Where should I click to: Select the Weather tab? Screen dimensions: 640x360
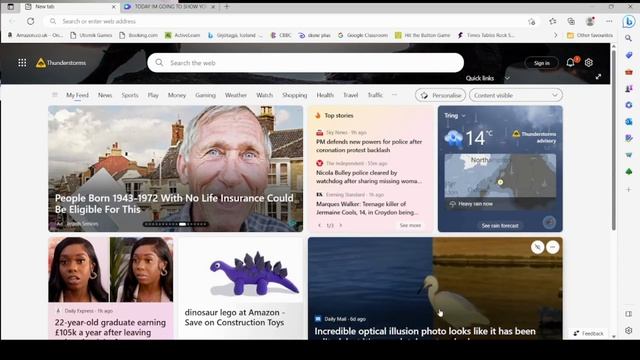[x=236, y=95]
